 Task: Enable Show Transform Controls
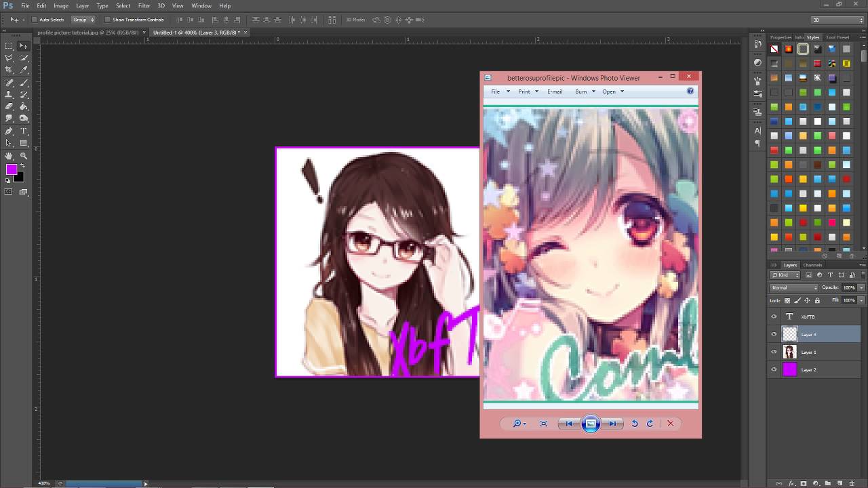[x=106, y=20]
